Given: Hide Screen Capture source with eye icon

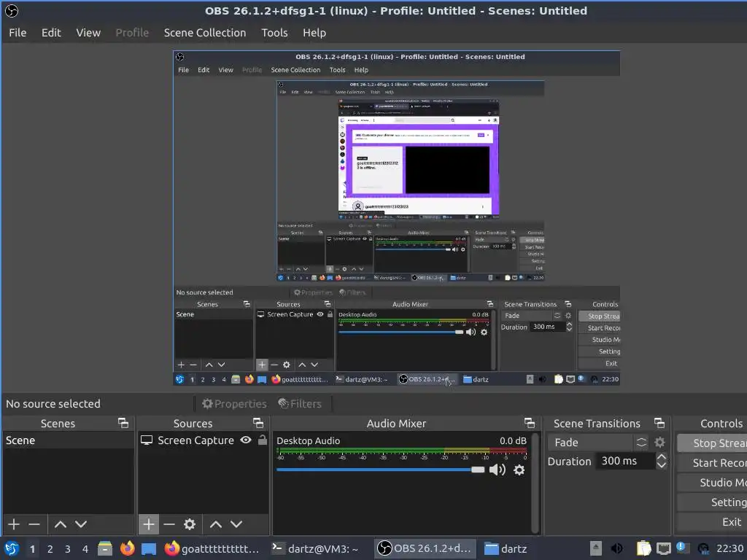Looking at the screenshot, I should (246, 440).
